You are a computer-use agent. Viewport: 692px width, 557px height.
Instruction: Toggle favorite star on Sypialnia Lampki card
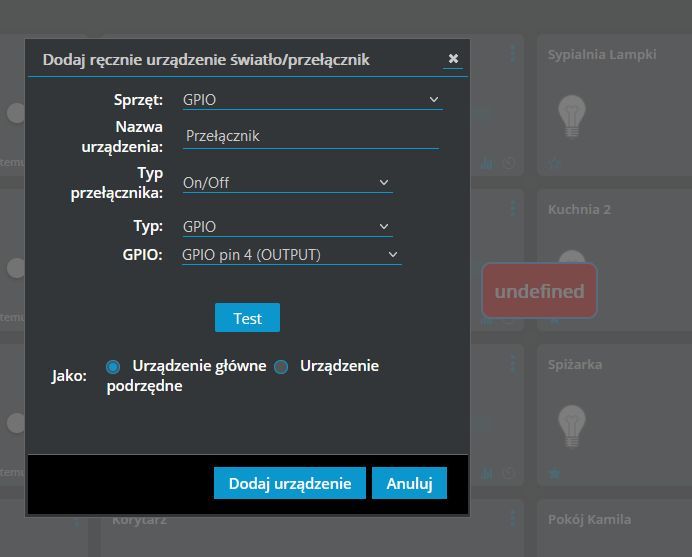(554, 164)
